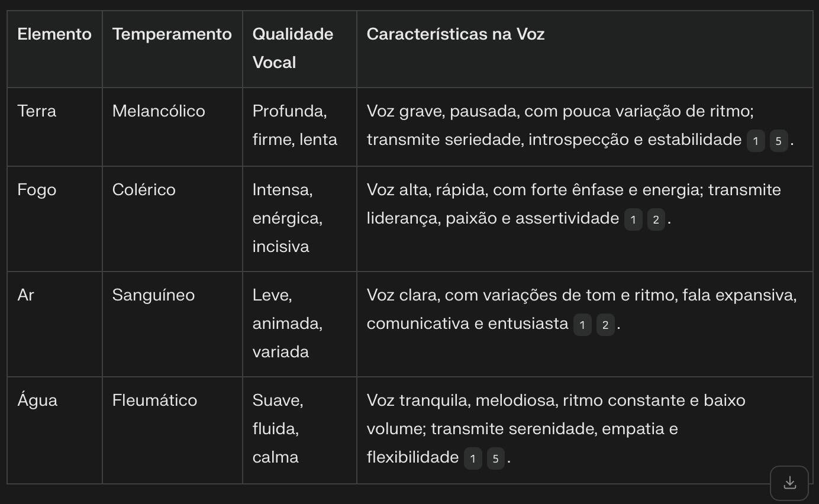Open citation 5 in the Água row
Image resolution: width=819 pixels, height=504 pixels.
click(496, 459)
